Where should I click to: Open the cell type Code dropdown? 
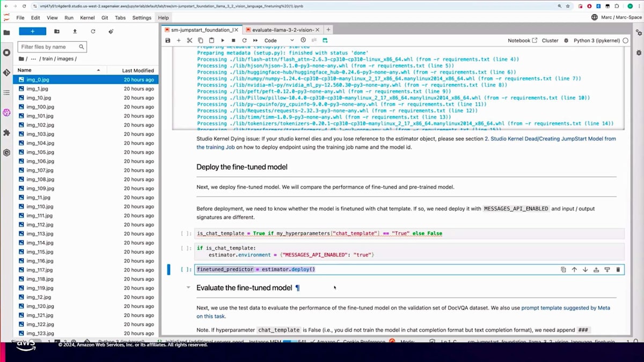279,40
